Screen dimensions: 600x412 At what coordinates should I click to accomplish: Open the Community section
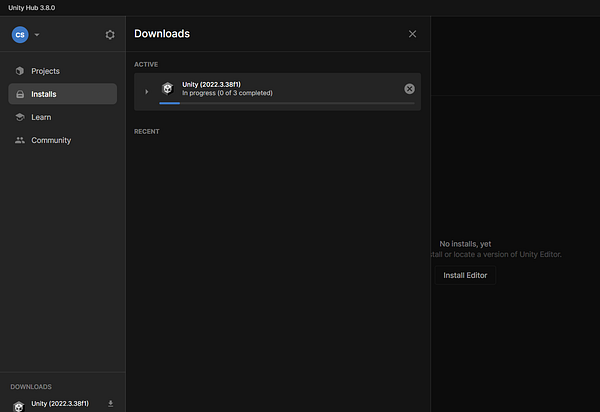(x=63, y=140)
